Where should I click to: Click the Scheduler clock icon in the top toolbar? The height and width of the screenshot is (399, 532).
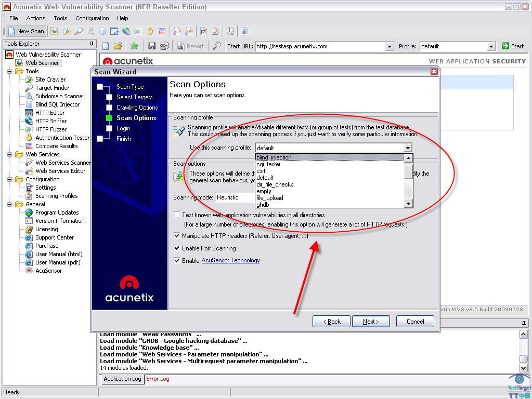230,32
